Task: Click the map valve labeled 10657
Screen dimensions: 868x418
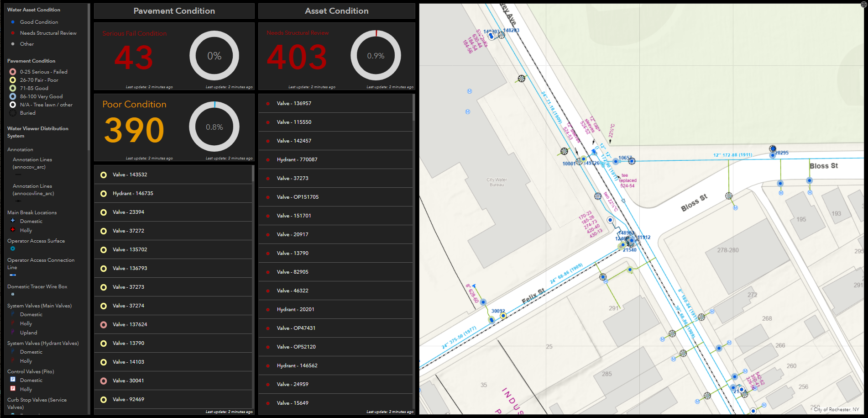Action: coord(616,161)
